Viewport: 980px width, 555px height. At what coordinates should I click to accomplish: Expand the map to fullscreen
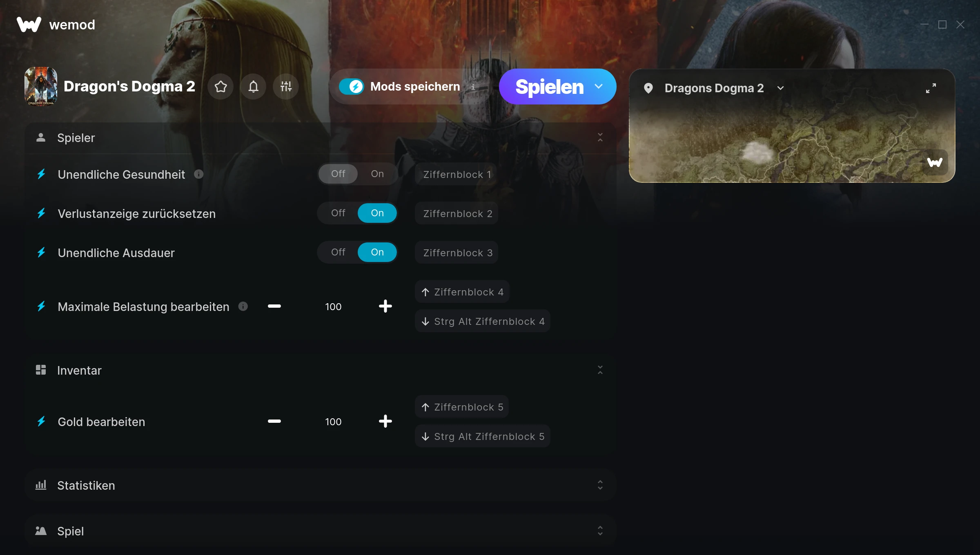coord(931,88)
